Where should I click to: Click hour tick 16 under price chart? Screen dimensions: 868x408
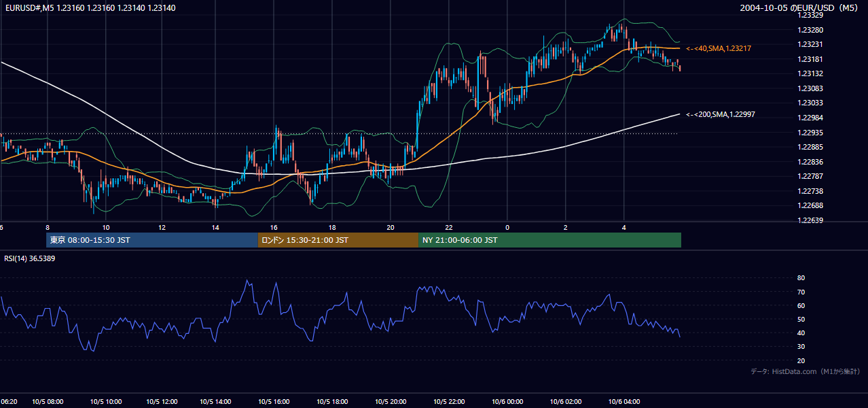274,227
